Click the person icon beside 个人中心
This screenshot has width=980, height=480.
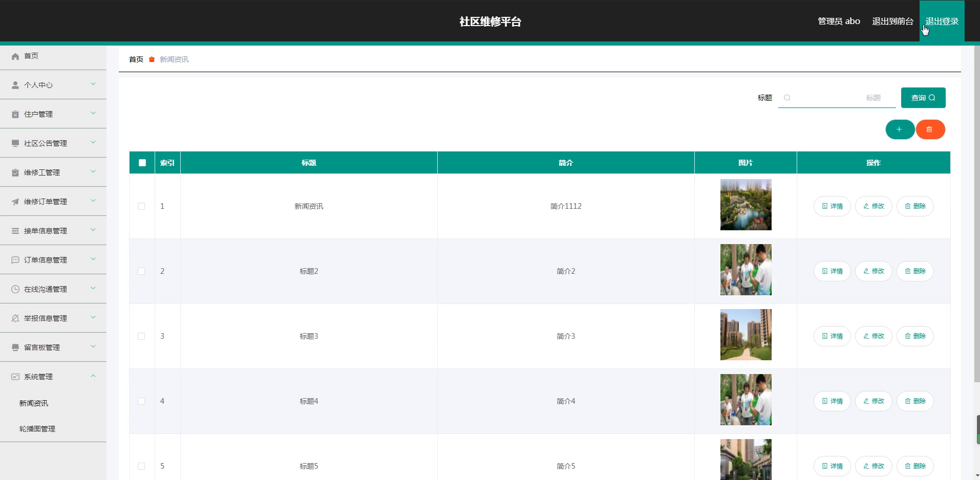click(x=15, y=85)
